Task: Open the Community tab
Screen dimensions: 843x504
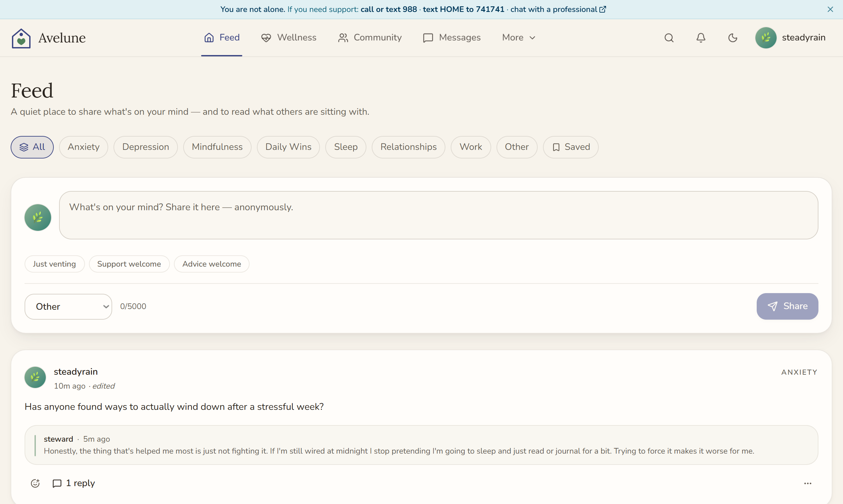Action: [x=370, y=38]
